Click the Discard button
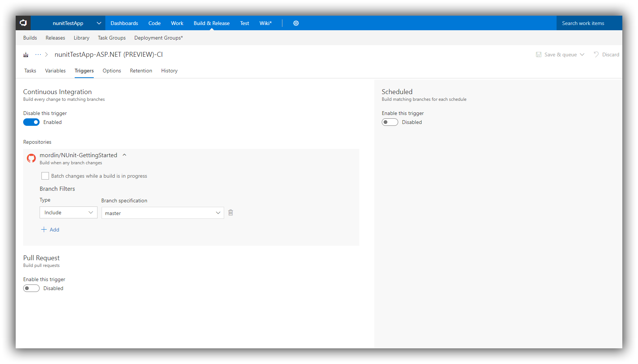 pyautogui.click(x=606, y=55)
